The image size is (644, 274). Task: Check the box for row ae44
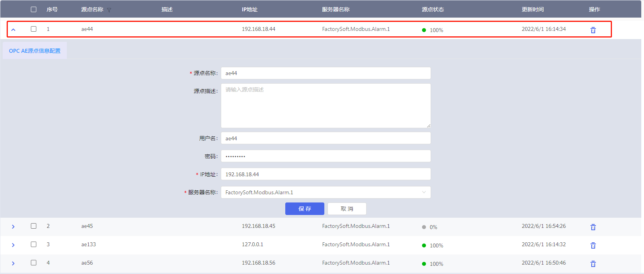pyautogui.click(x=34, y=29)
